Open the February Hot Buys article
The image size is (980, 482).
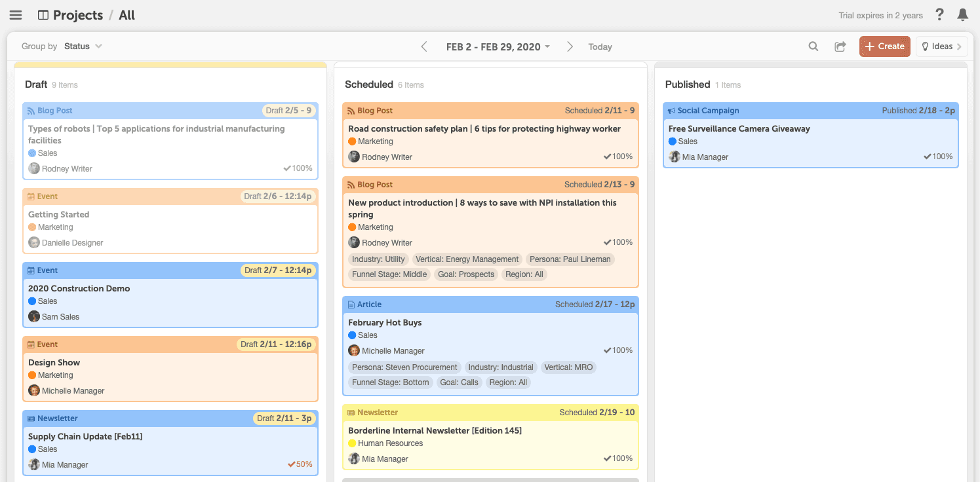(x=385, y=323)
